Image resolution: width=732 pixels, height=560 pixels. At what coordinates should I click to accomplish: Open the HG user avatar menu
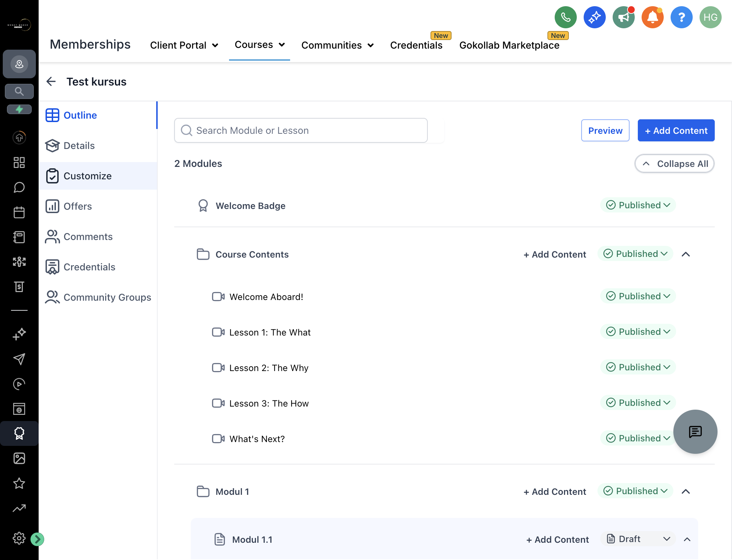click(x=710, y=17)
